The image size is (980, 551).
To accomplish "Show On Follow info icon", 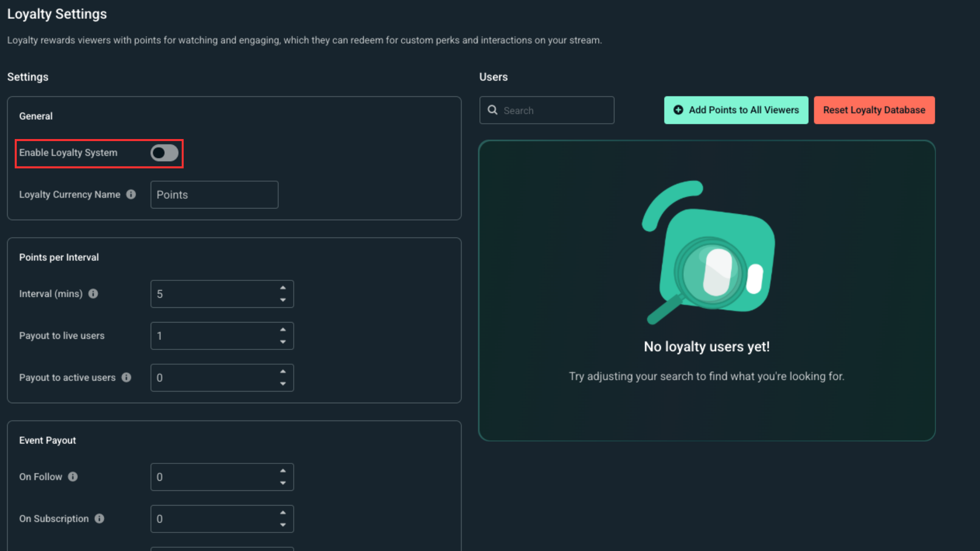I will (73, 477).
